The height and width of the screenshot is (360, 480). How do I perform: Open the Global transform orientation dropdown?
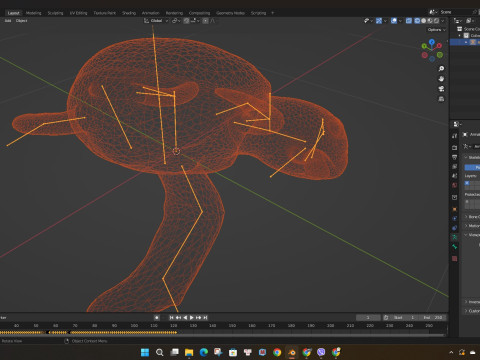point(156,21)
